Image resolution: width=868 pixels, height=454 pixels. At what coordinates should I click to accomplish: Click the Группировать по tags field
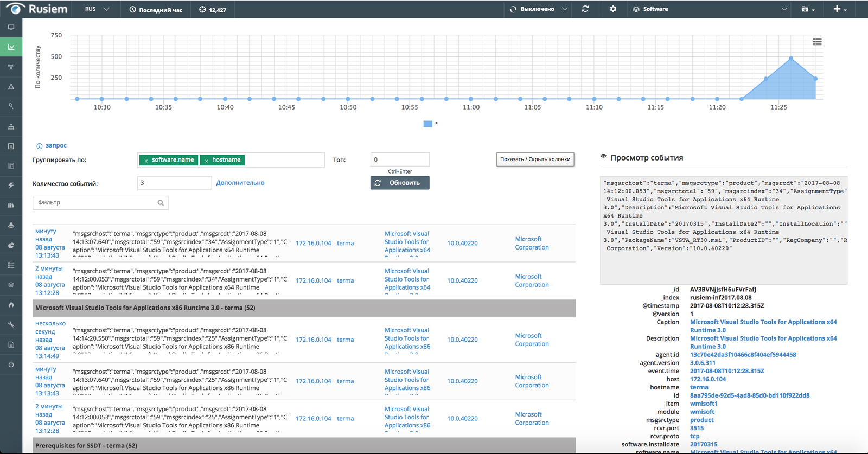231,160
